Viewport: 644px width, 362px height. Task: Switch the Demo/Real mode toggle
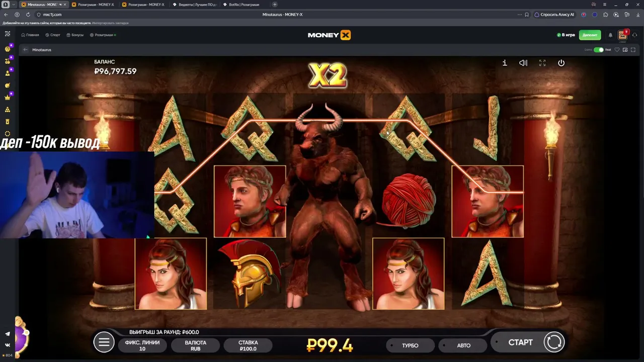[x=598, y=50]
